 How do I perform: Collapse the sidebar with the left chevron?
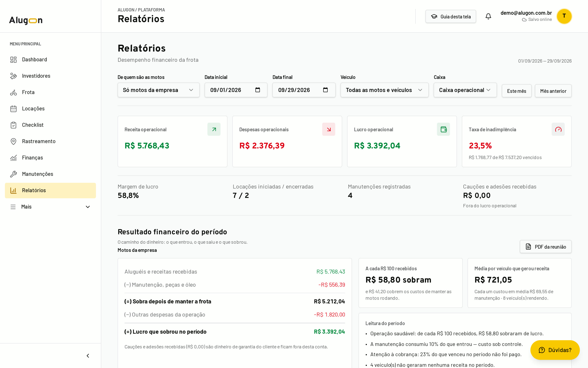coord(88,356)
